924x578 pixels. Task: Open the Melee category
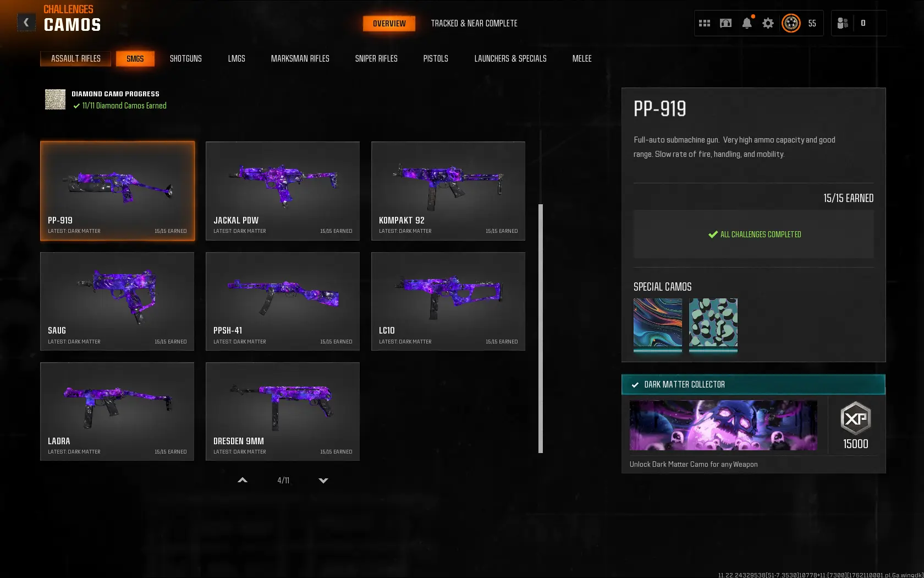pos(582,59)
